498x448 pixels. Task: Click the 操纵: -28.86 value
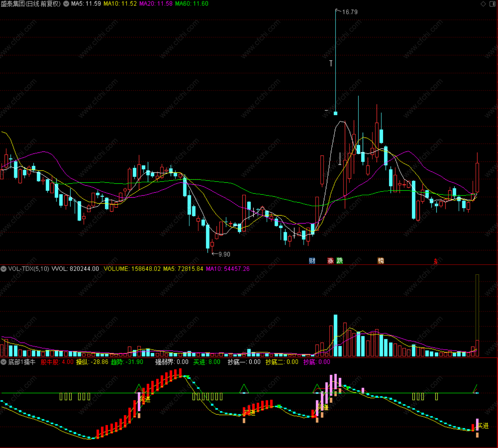(x=92, y=362)
